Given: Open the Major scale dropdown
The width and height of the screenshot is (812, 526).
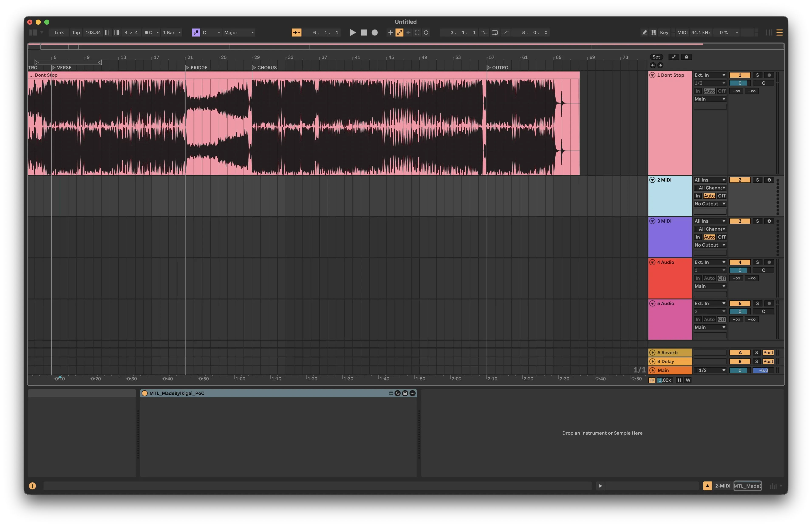Looking at the screenshot, I should pos(238,33).
